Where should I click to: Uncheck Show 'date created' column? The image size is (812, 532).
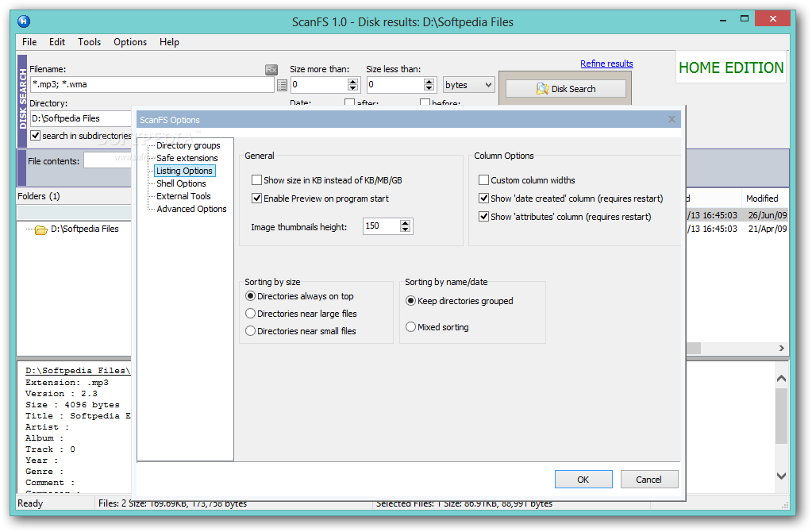(483, 198)
